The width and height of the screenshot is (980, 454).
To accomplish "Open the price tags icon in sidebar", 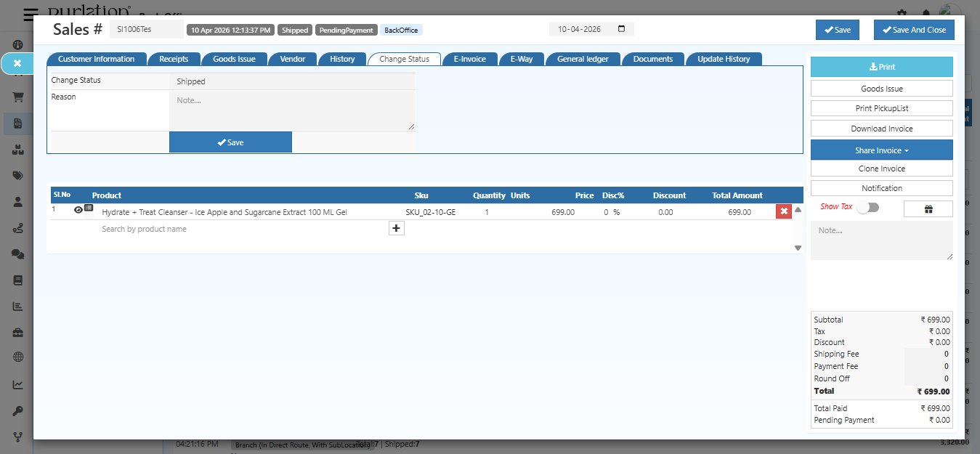I will [x=17, y=175].
